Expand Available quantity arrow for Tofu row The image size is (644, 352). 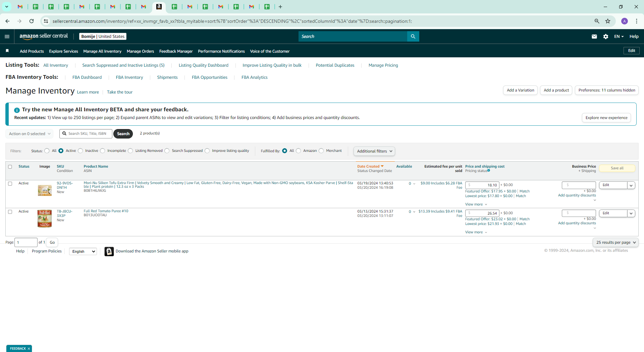(414, 184)
